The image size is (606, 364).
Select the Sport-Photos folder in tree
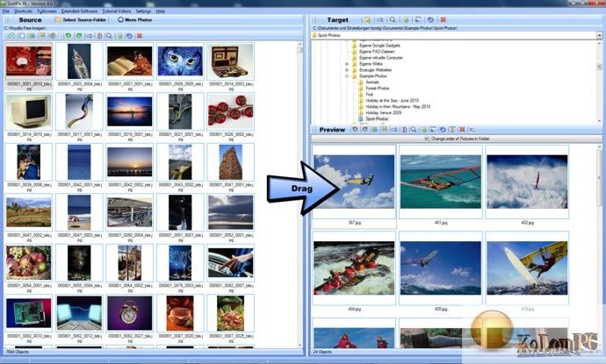(x=377, y=119)
